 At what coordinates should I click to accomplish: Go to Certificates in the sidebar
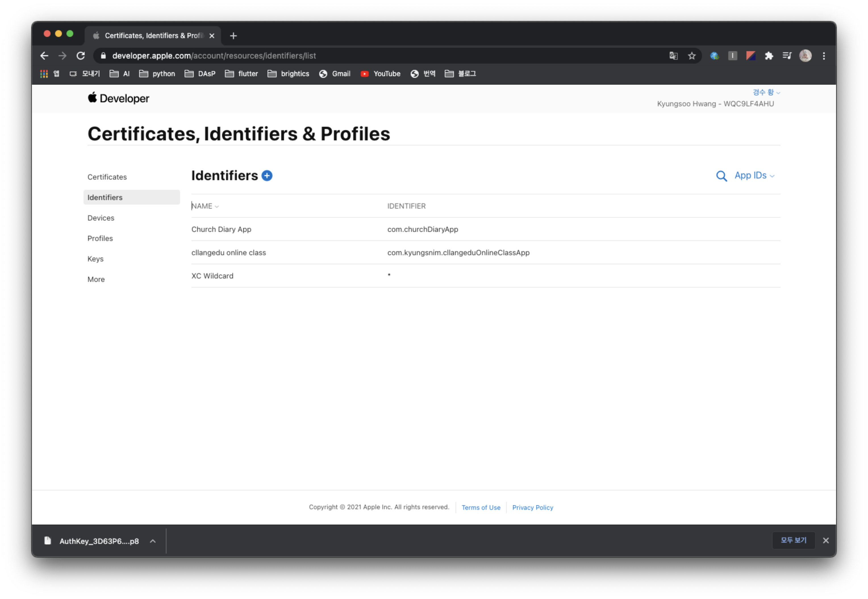107,177
